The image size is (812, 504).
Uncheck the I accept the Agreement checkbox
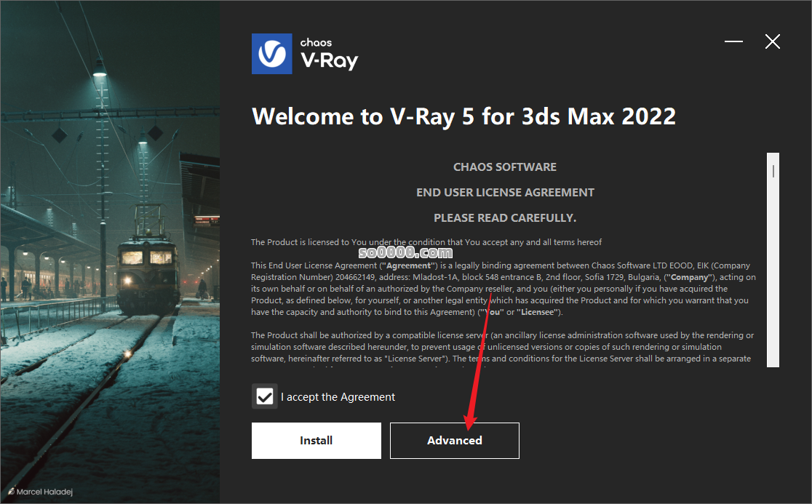pos(265,397)
